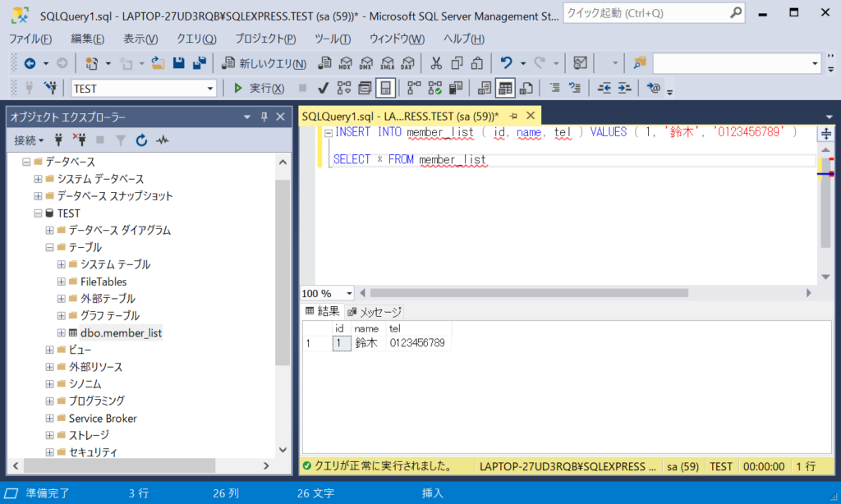Undo the last edit
The image size is (841, 504).
(506, 63)
